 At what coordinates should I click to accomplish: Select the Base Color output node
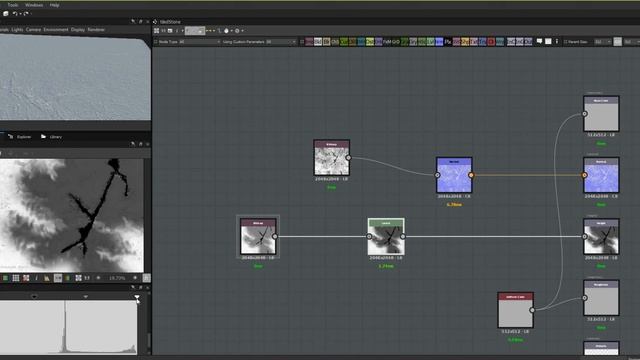click(x=601, y=114)
